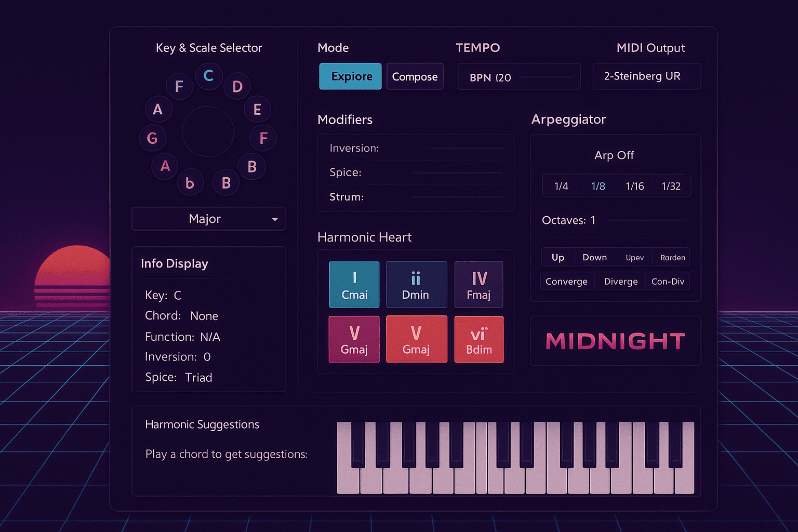Image resolution: width=798 pixels, height=532 pixels.
Task: Select the C note on key wheel
Action: (208, 76)
